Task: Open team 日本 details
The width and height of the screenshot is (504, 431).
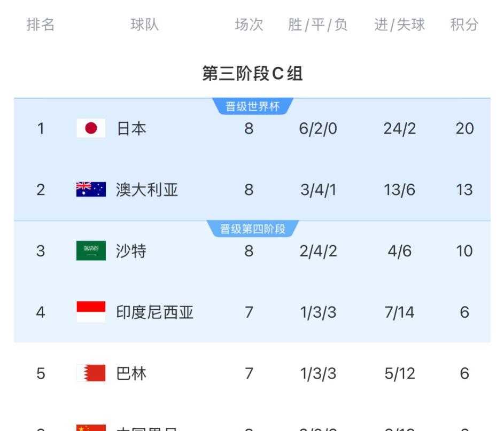Action: pyautogui.click(x=131, y=129)
